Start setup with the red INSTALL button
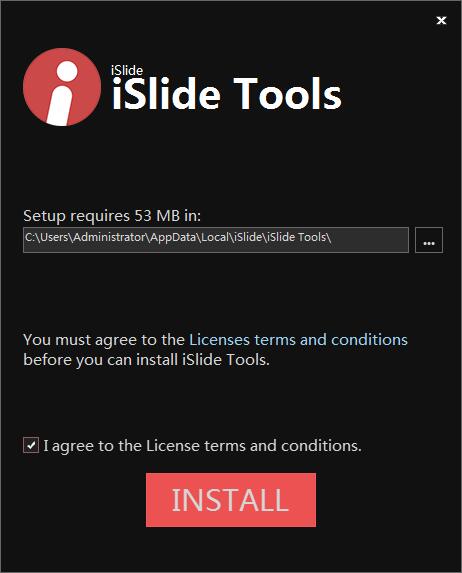This screenshot has height=573, width=462. [x=231, y=500]
